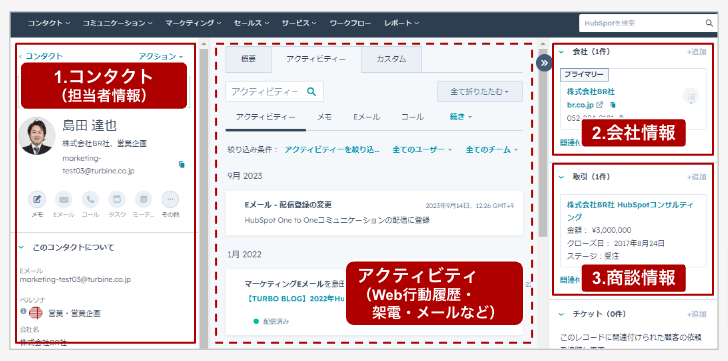The width and height of the screenshot is (728, 361).
Task: Click the 金額: ¥3,000,000 deal value
Action: [599, 230]
